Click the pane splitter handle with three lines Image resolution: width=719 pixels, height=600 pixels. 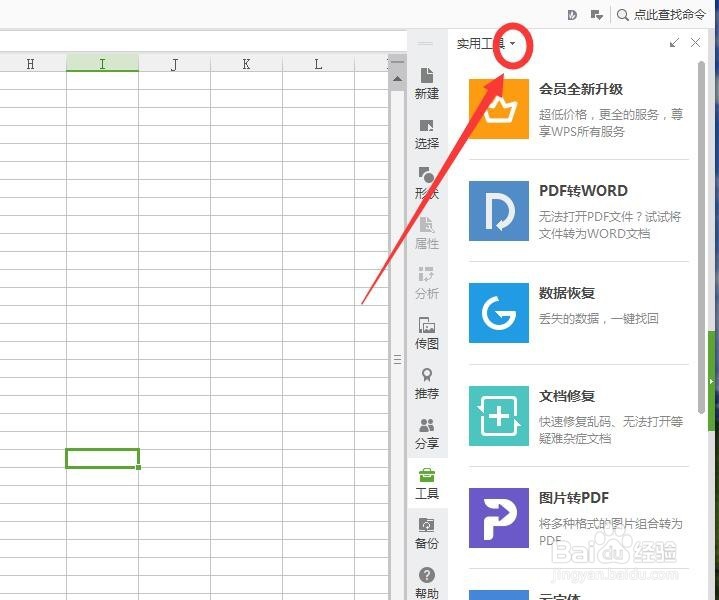(398, 359)
